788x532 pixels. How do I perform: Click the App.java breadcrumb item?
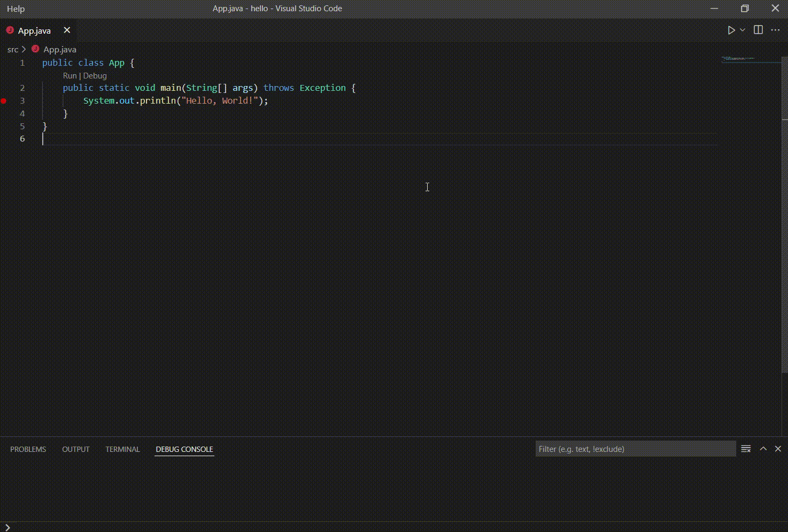[x=60, y=49]
